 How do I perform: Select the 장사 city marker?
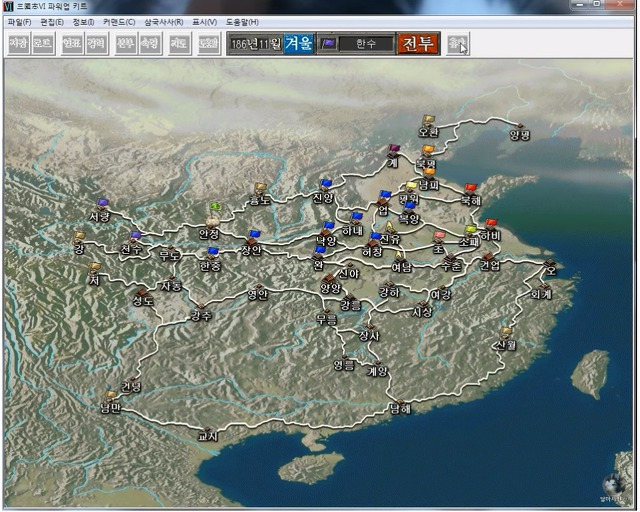click(370, 333)
